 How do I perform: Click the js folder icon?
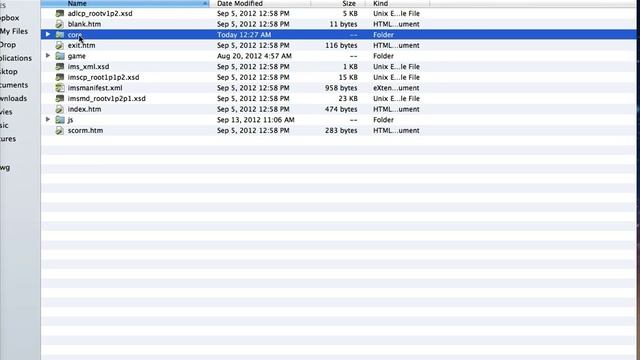pyautogui.click(x=60, y=120)
